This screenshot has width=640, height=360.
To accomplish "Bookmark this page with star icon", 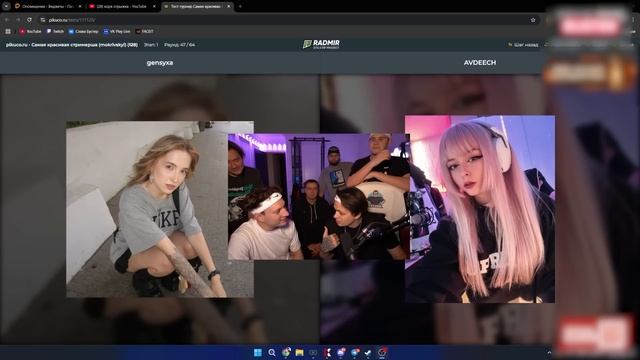I will point(533,20).
